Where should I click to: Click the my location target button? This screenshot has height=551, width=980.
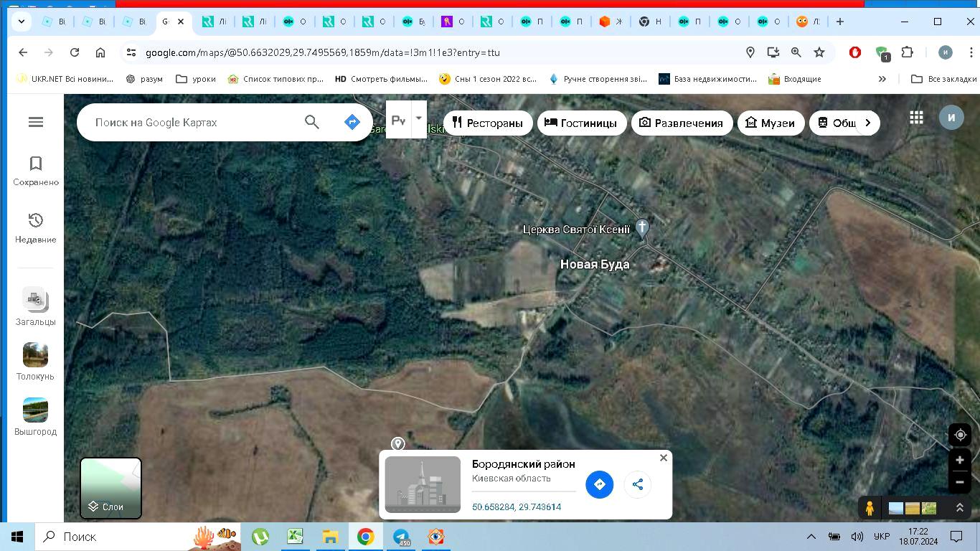tap(960, 435)
